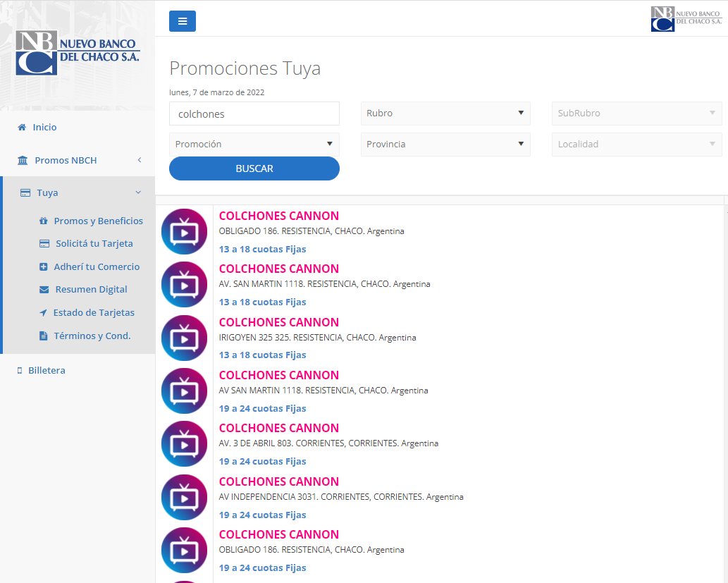Click the date lunes, 7 de marzo de 2022
This screenshot has height=583, width=728.
(216, 92)
